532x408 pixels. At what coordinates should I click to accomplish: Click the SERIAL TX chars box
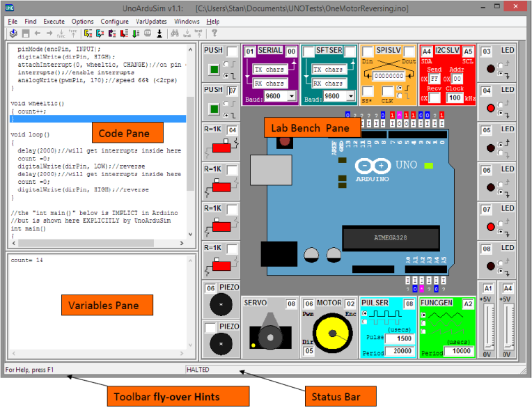pos(270,70)
